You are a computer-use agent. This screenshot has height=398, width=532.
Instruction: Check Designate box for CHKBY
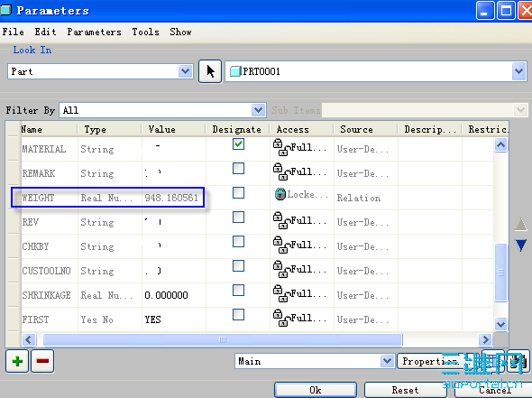239,242
